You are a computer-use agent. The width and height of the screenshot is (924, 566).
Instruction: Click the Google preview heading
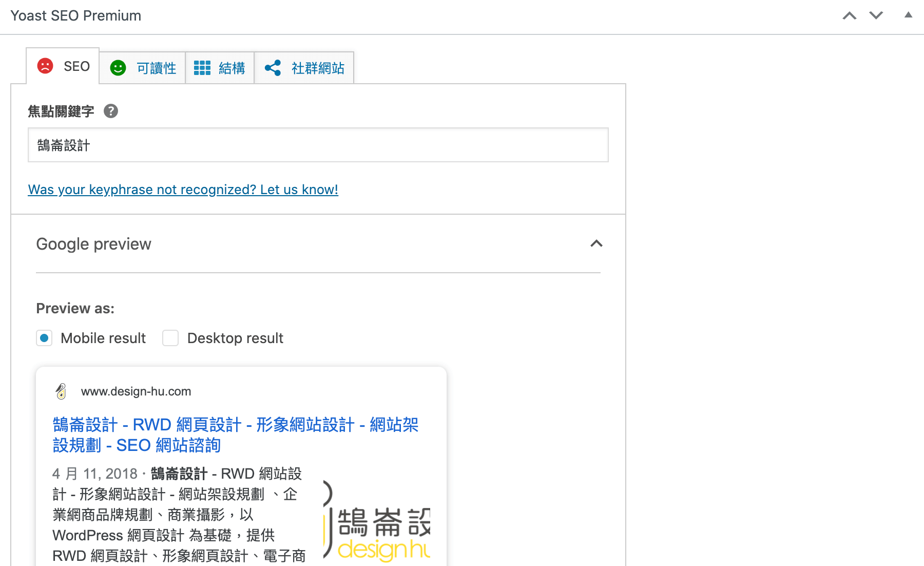click(94, 244)
